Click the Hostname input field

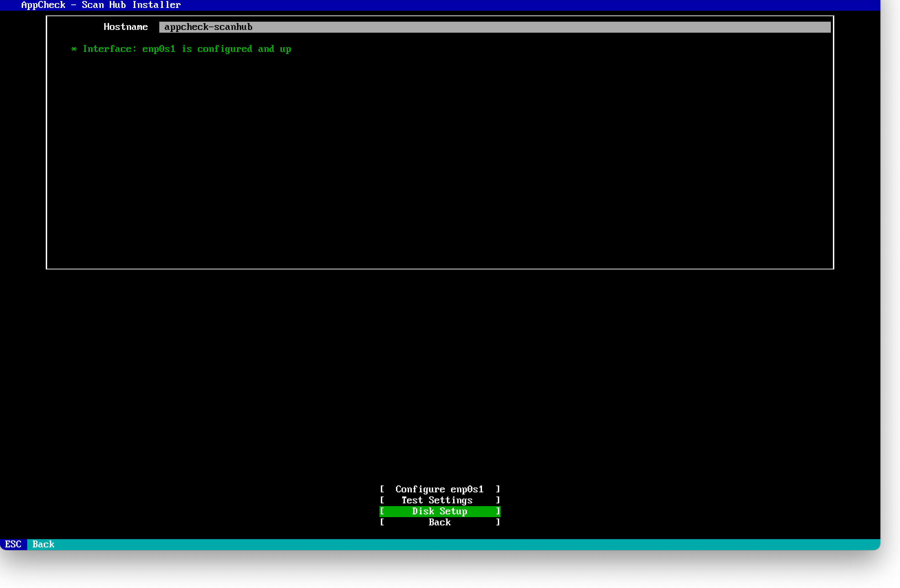tap(495, 27)
